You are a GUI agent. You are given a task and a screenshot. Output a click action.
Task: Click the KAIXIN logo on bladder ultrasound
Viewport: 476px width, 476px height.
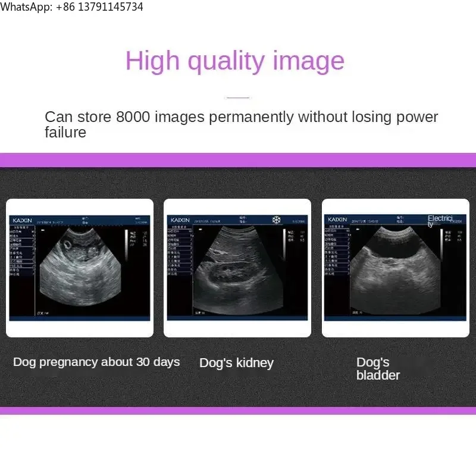(x=337, y=219)
